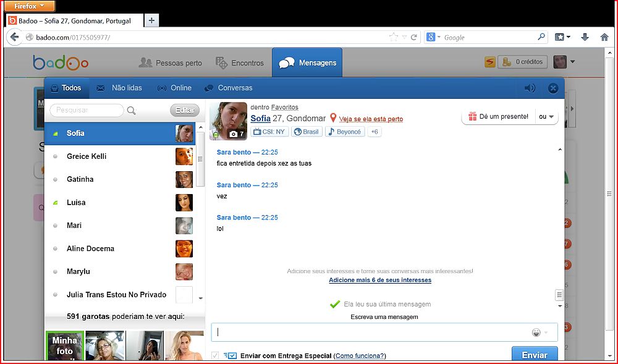Open the profile avatar dropdown menu
Image resolution: width=618 pixels, height=364 pixels.
[x=564, y=62]
